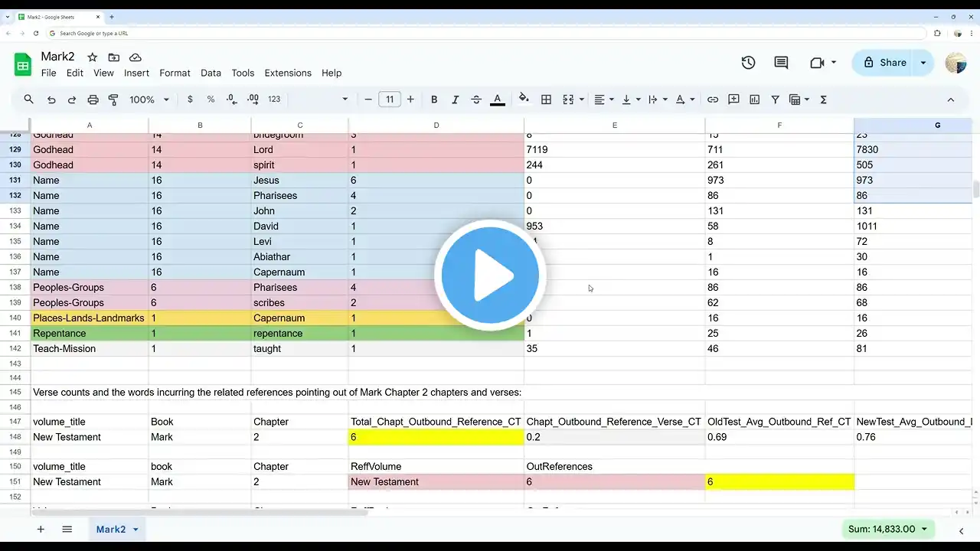Click the Redo icon
The width and height of the screenshot is (980, 551).
click(x=72, y=99)
